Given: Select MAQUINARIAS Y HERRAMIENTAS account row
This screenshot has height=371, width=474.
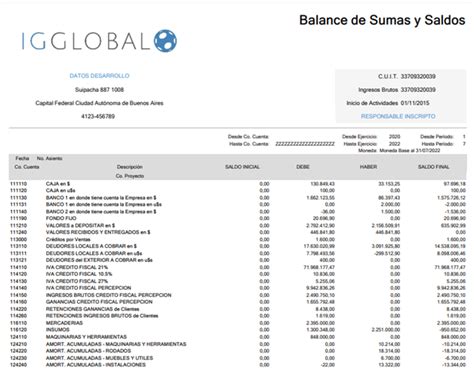Looking at the screenshot, I should [x=238, y=337].
